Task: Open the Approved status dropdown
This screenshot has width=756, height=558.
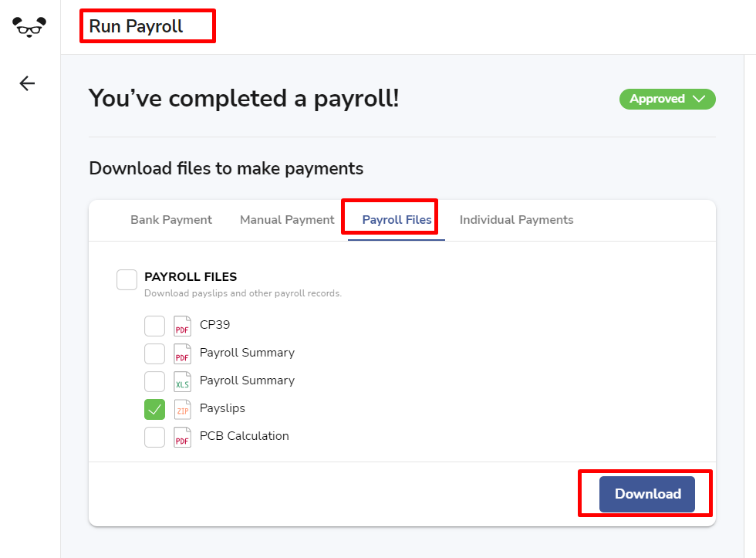Action: 667,99
